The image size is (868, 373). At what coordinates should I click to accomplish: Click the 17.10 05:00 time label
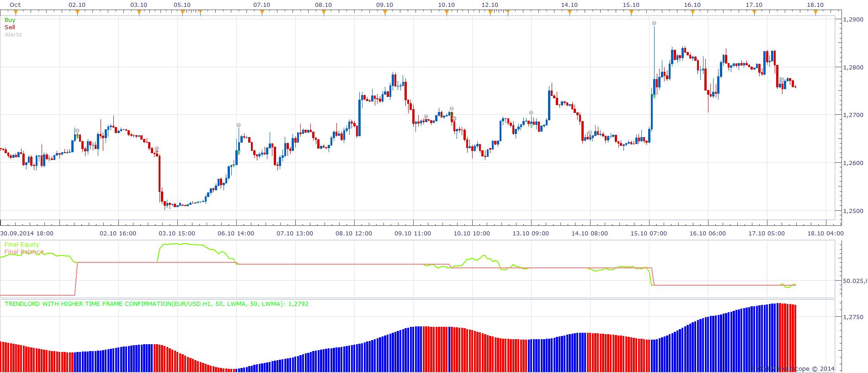(767, 234)
